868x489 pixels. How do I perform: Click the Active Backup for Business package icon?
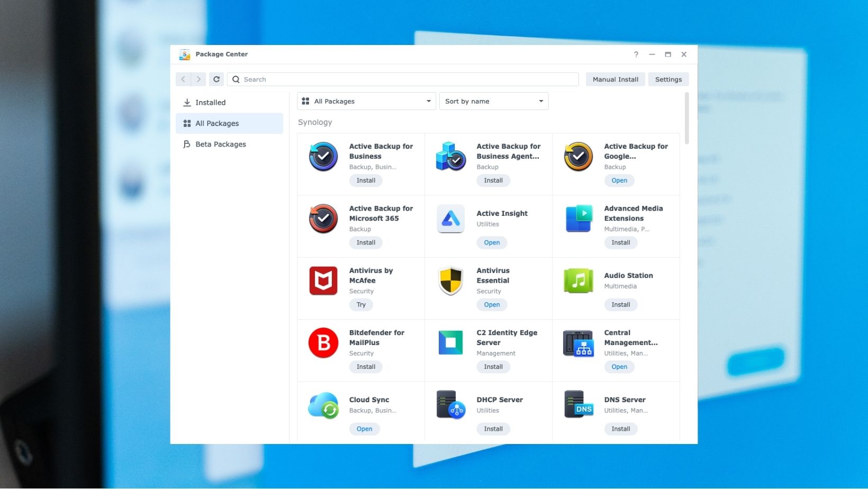point(323,157)
